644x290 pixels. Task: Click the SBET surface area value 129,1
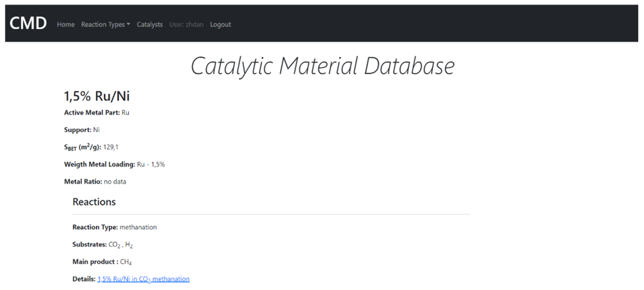(111, 147)
